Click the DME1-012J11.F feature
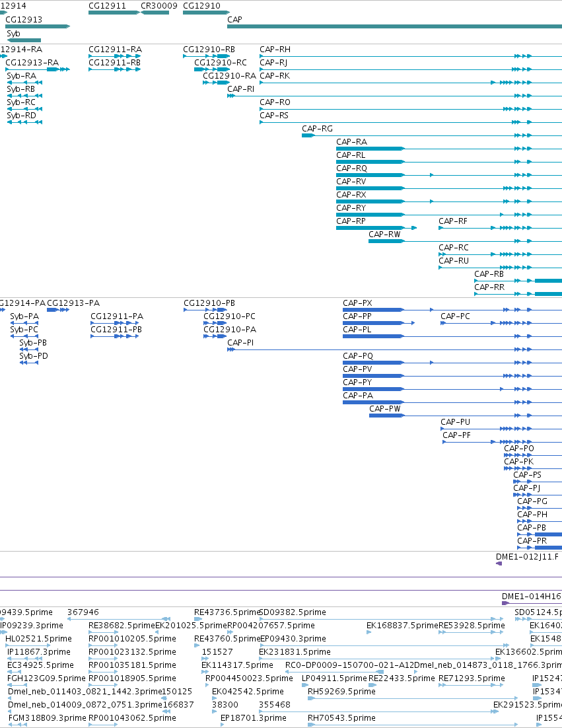The width and height of the screenshot is (562, 728). [499, 564]
